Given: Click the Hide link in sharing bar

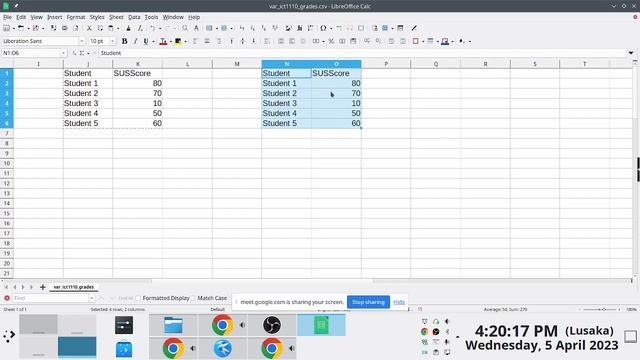Looking at the screenshot, I should pyautogui.click(x=399, y=302).
